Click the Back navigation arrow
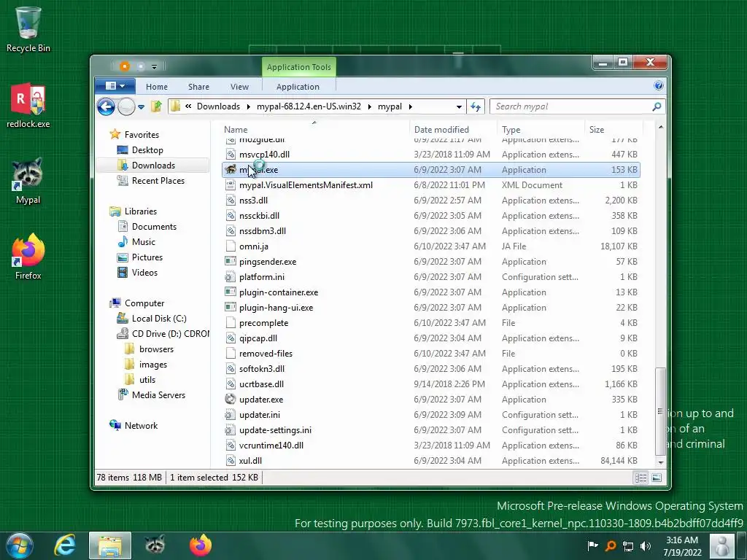The height and width of the screenshot is (560, 747). [x=106, y=106]
